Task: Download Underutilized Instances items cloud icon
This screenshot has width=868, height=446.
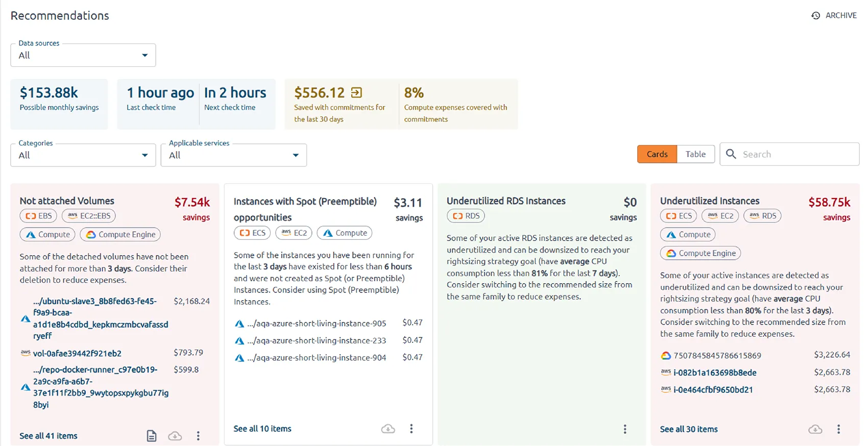Action: (815, 429)
